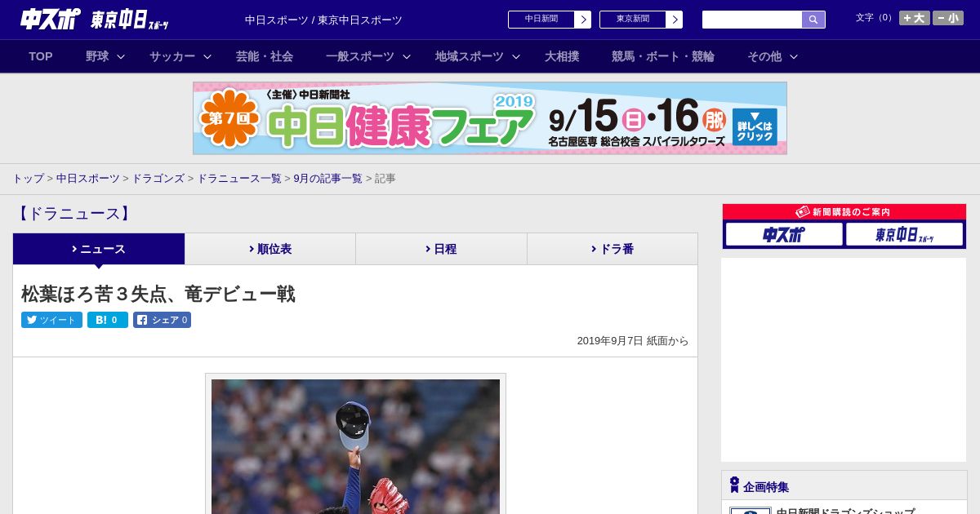Click the arrow beside 東京新聞
This screenshot has width=980, height=514.
675,20
